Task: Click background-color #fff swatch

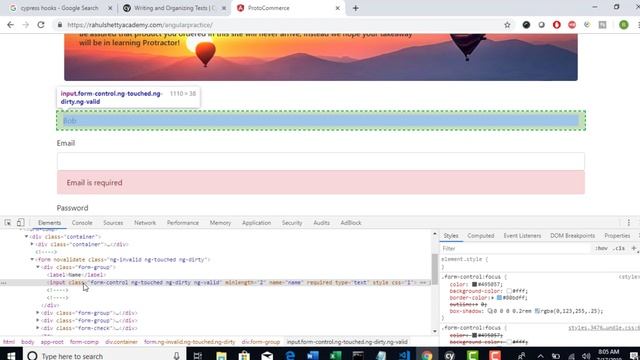Action: 509,291
